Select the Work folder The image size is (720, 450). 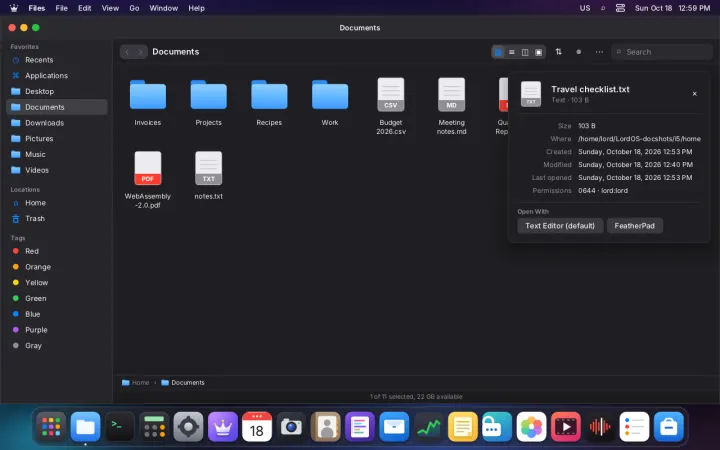tap(330, 102)
